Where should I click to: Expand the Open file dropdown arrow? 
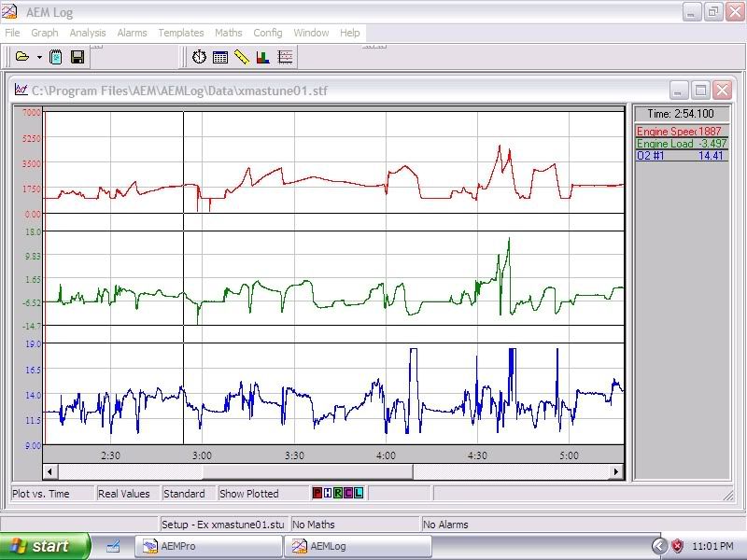(x=39, y=58)
